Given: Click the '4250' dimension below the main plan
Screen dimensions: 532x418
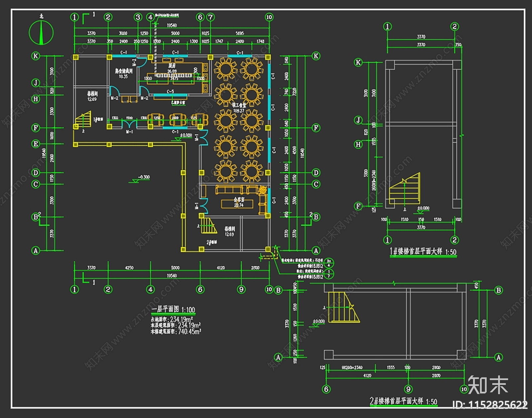Looking at the screenshot, I should [129, 268].
